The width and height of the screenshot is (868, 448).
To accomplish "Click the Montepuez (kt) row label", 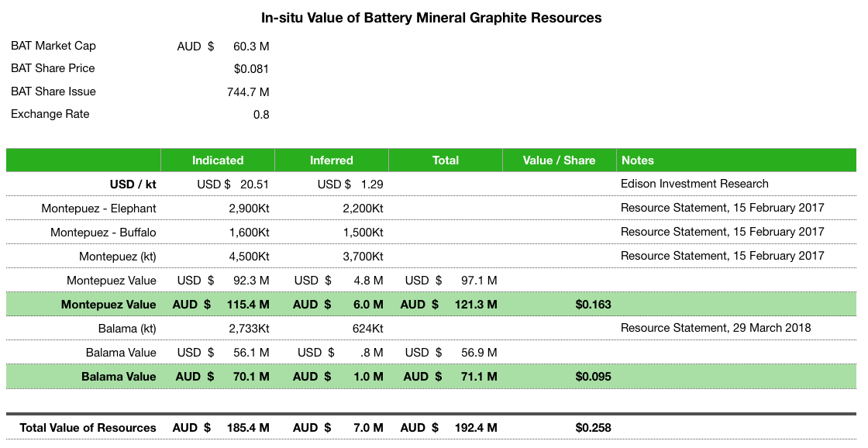I will click(x=117, y=257).
